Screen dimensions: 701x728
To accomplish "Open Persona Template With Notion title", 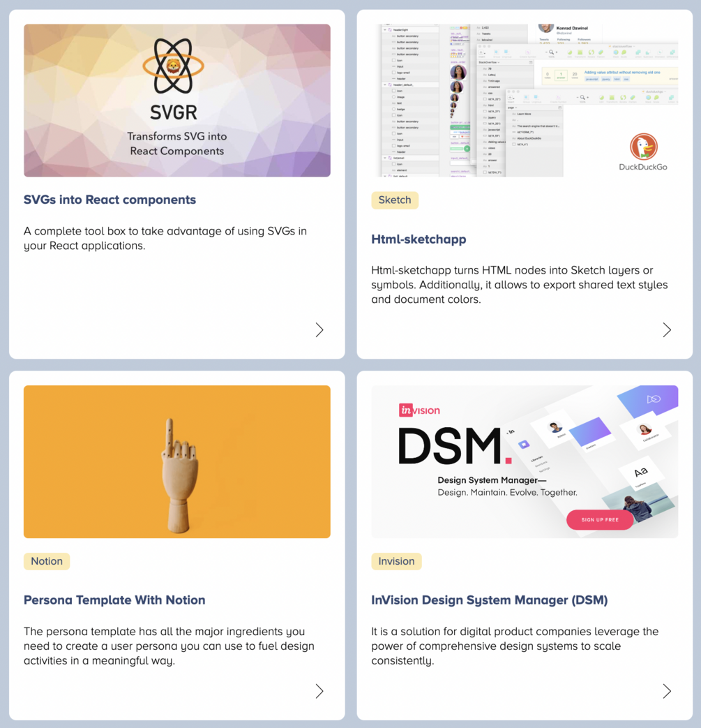I will point(114,600).
